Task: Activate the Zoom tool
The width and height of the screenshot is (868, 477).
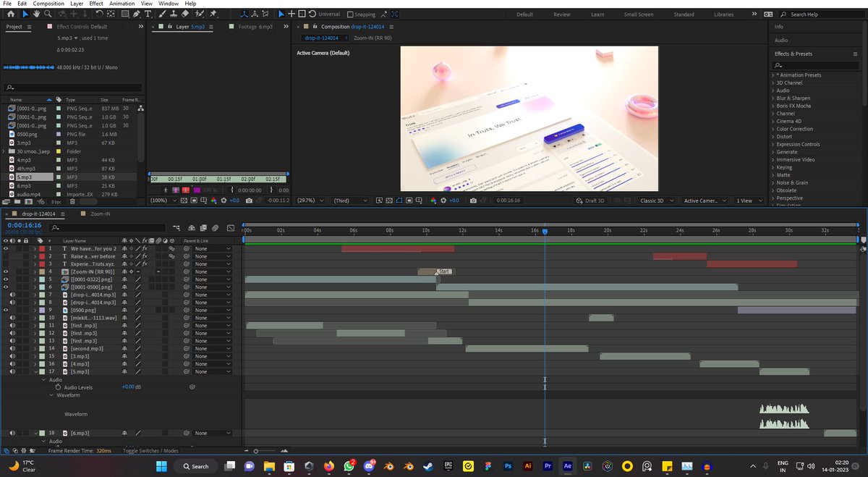Action: 48,14
